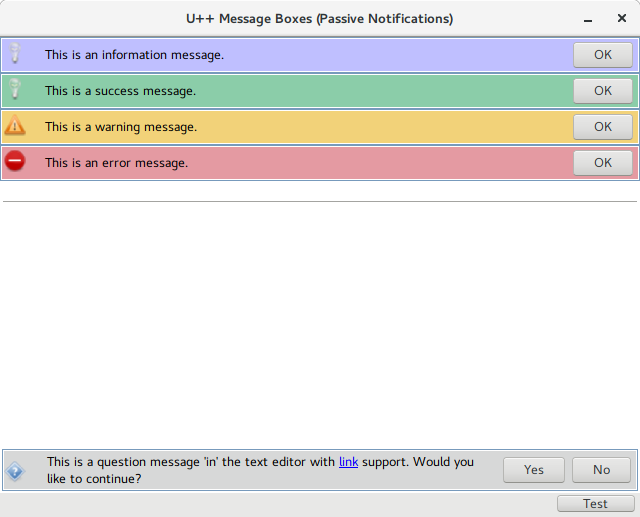
Task: Click the red error stop icon
Action: pyautogui.click(x=15, y=161)
